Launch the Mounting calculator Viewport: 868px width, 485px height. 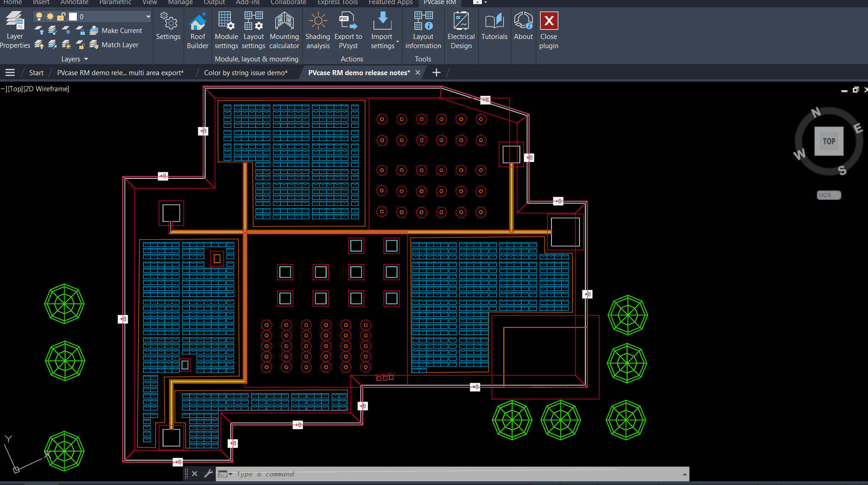point(284,31)
